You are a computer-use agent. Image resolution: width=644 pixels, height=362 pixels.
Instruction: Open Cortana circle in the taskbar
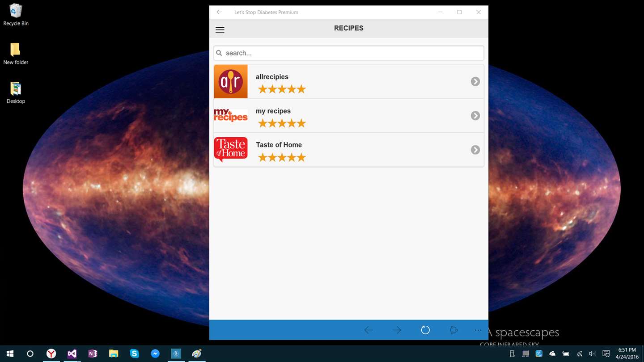click(x=30, y=354)
